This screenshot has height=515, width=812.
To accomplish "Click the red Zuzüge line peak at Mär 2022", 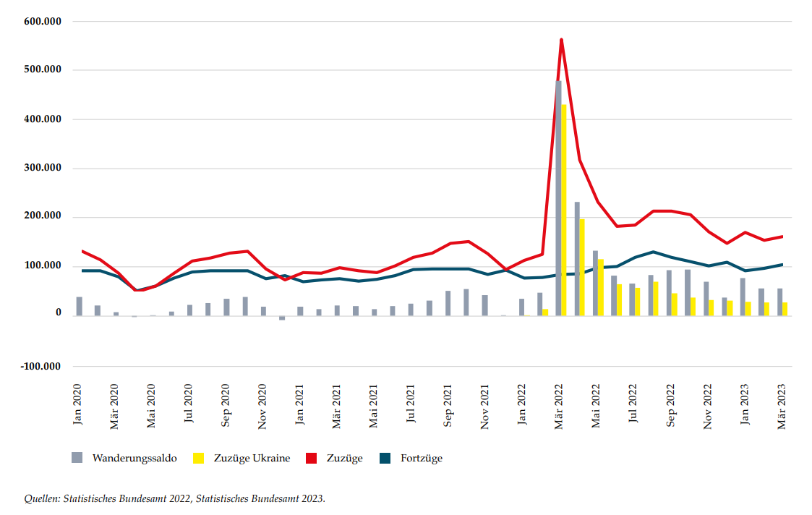I will [561, 40].
